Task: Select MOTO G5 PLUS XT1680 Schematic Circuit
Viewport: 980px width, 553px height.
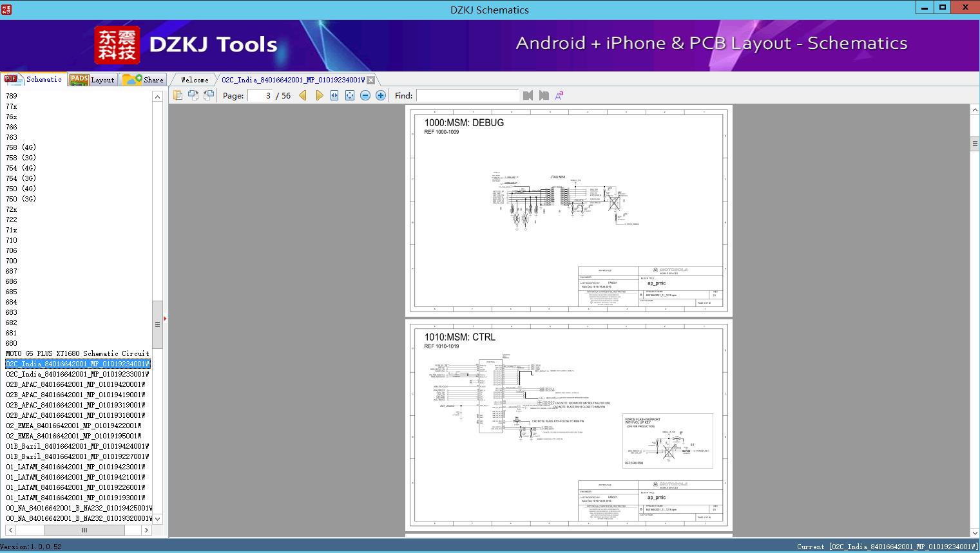Action: [x=77, y=353]
